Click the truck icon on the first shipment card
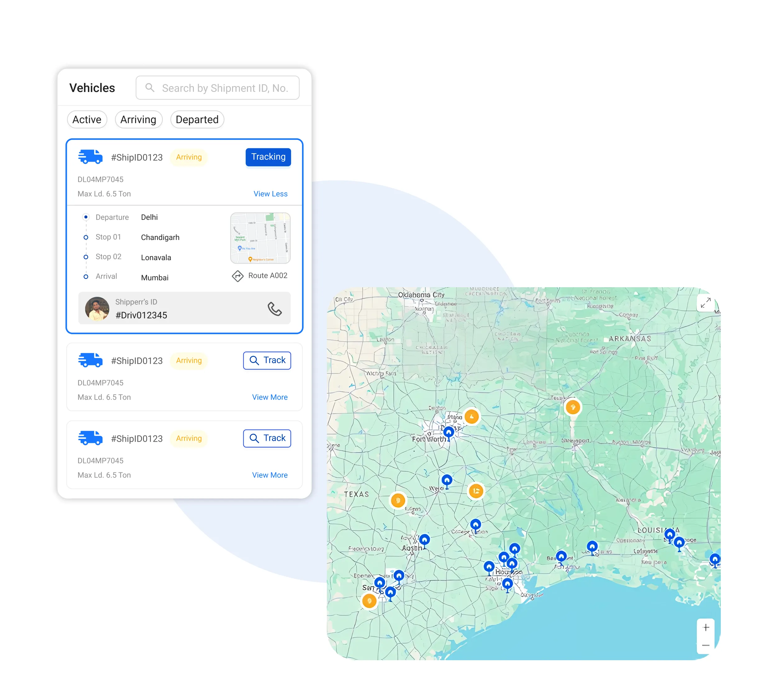 click(91, 157)
